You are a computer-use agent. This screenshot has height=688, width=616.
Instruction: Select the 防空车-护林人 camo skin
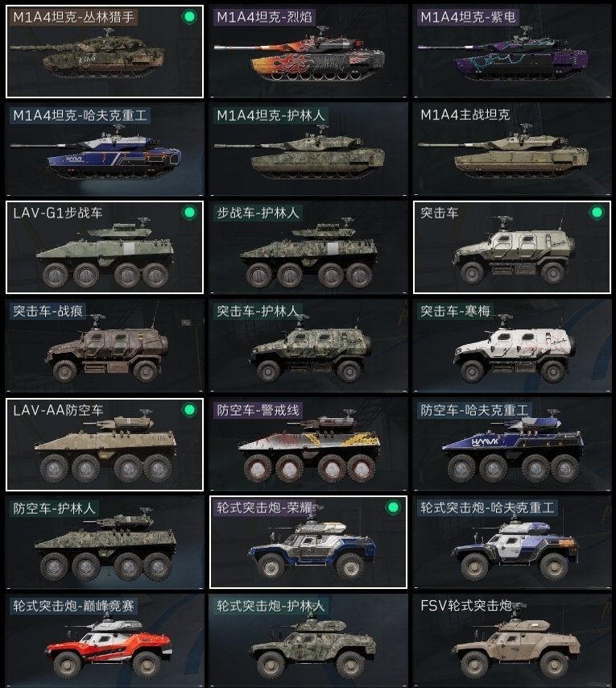(105, 542)
